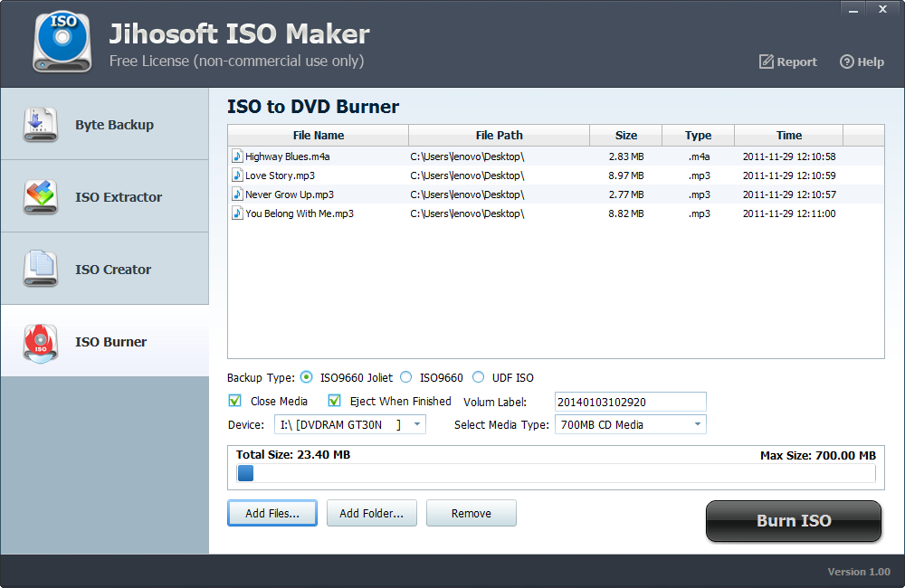This screenshot has width=905, height=588.
Task: Select the Love Story.mp3 file name
Action: pyautogui.click(x=280, y=175)
